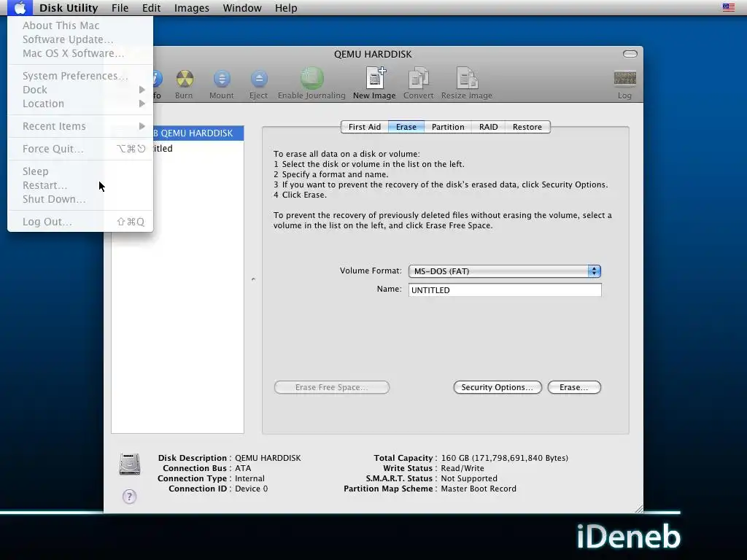Open the Disk Utility menu
The width and height of the screenshot is (747, 560).
tap(69, 7)
